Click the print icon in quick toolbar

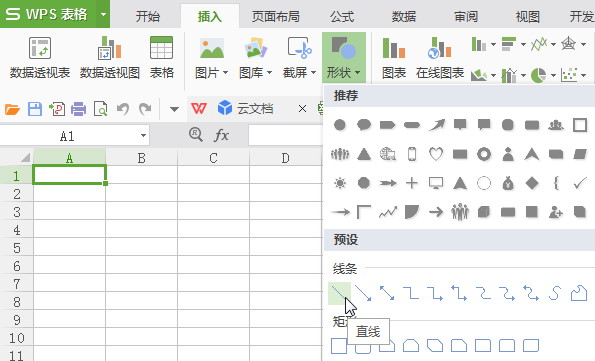pyautogui.click(x=78, y=109)
